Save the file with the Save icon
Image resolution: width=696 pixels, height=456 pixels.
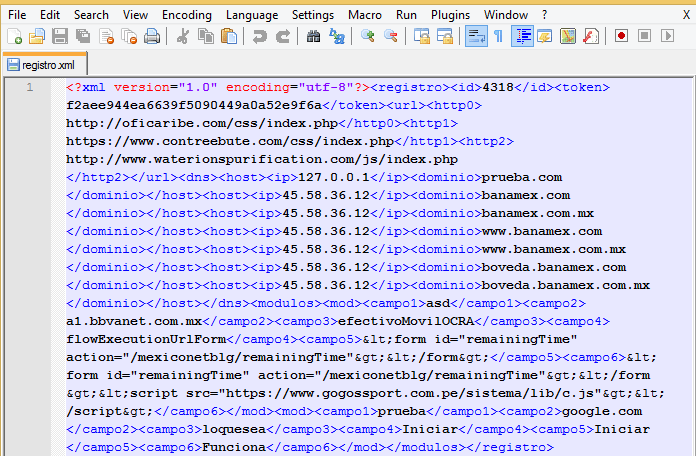point(60,36)
